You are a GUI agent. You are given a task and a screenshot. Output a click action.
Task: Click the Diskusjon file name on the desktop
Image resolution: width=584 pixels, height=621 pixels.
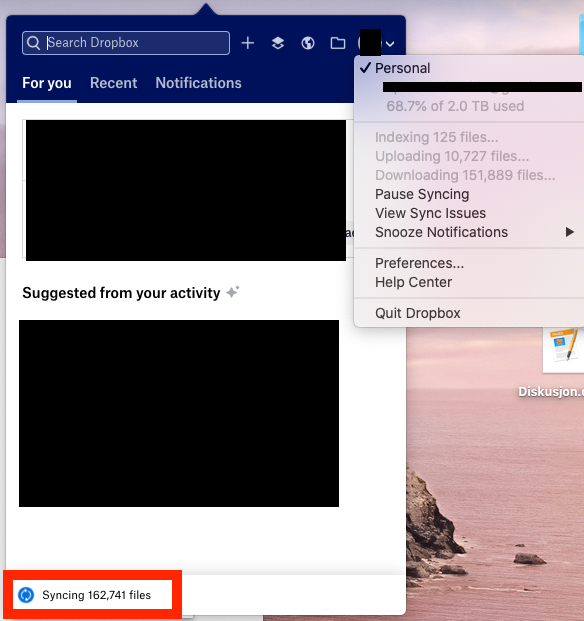pyautogui.click(x=551, y=392)
